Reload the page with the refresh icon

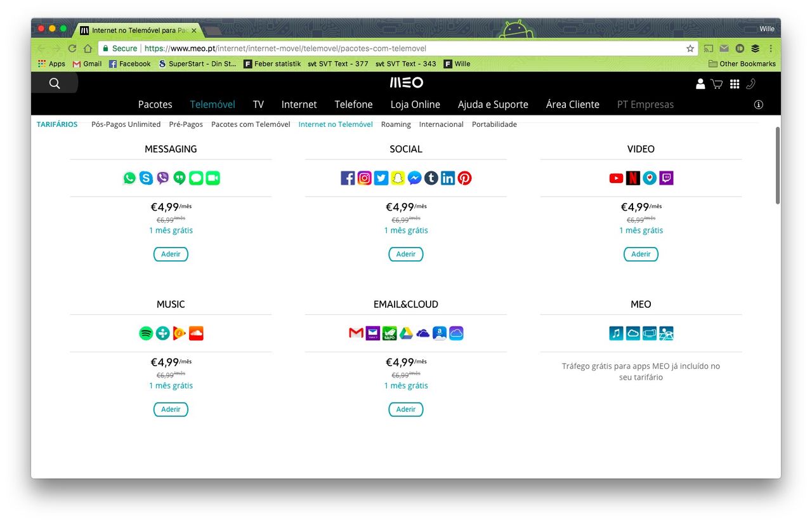pos(72,48)
